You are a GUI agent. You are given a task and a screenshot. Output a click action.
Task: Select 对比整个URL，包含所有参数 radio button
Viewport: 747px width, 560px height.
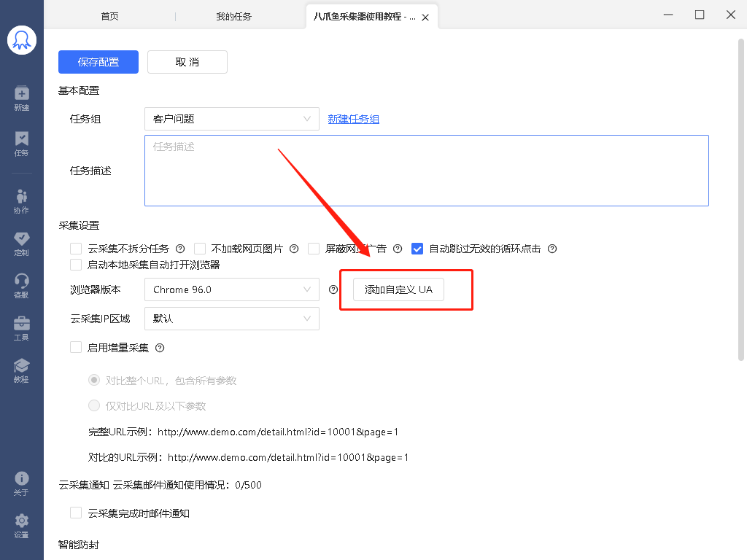coord(94,380)
